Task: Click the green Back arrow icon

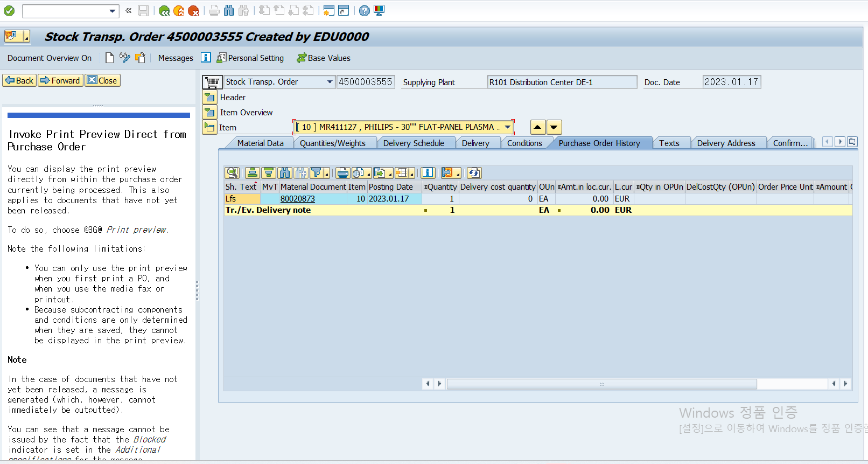Action: pyautogui.click(x=164, y=11)
